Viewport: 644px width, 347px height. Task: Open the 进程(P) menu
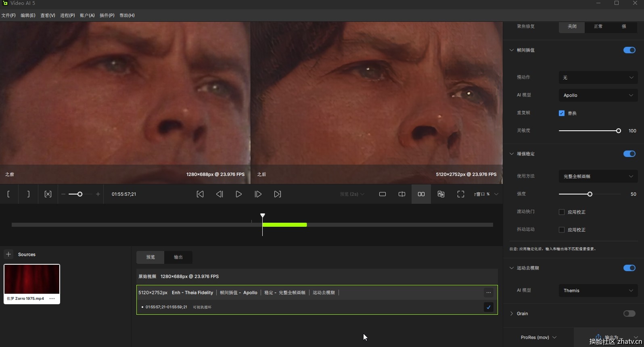(x=67, y=15)
